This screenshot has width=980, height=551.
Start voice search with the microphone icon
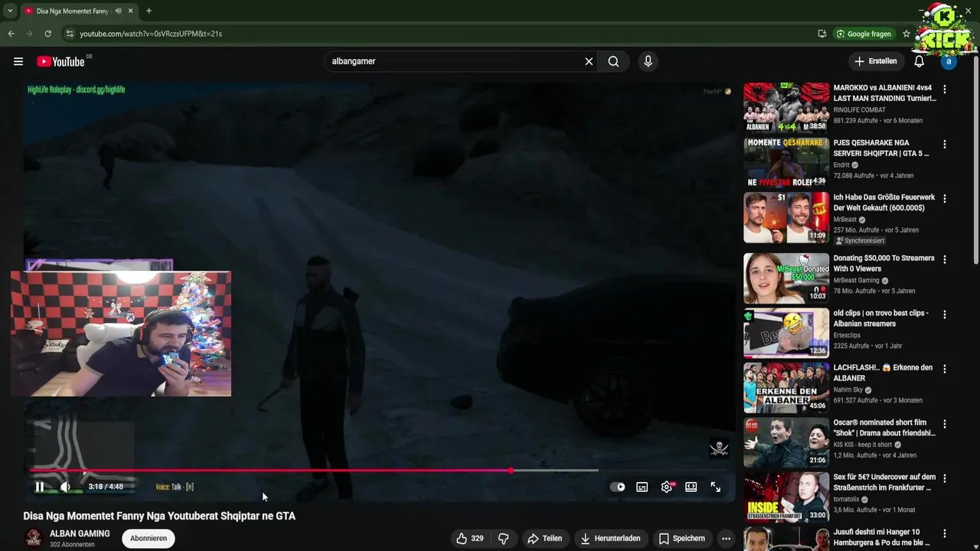point(648,61)
